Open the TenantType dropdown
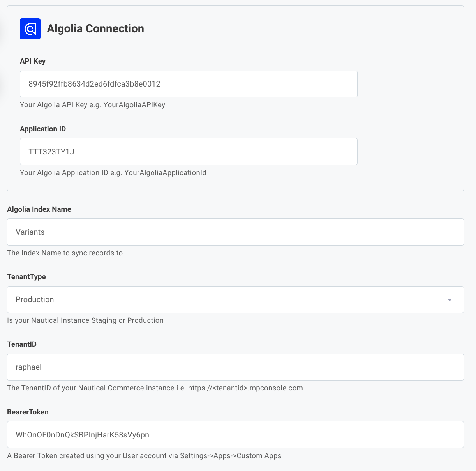 click(x=235, y=299)
